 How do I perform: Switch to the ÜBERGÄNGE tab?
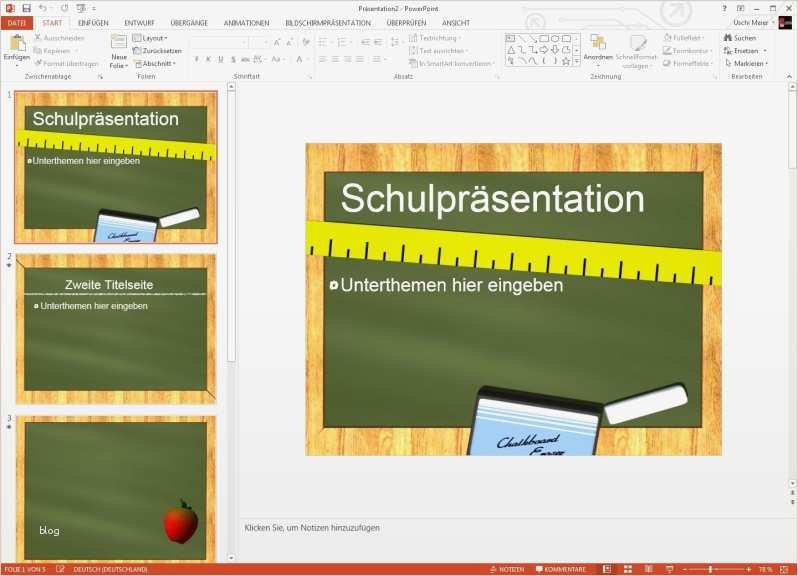(189, 23)
